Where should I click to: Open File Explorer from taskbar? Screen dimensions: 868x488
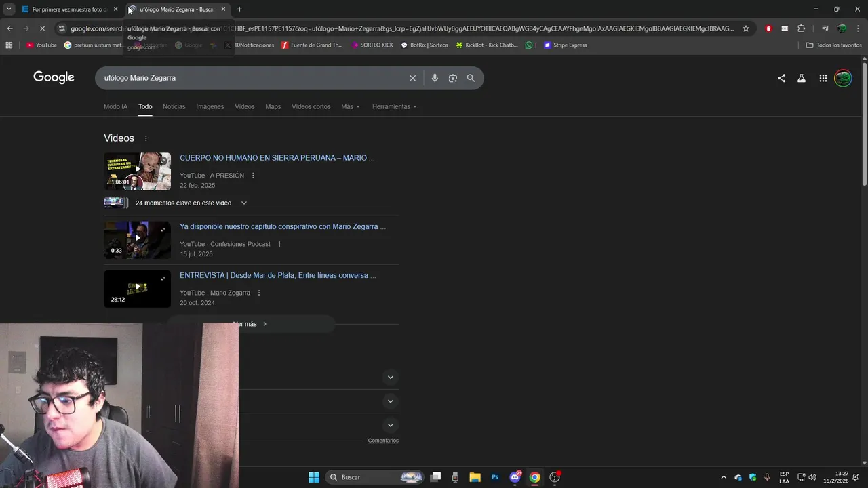[475, 477]
